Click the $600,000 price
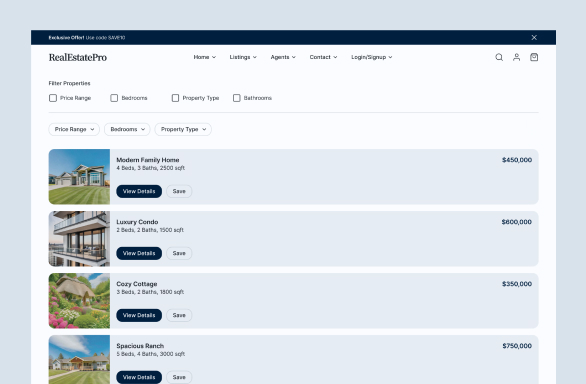The height and width of the screenshot is (384, 586). 516,222
